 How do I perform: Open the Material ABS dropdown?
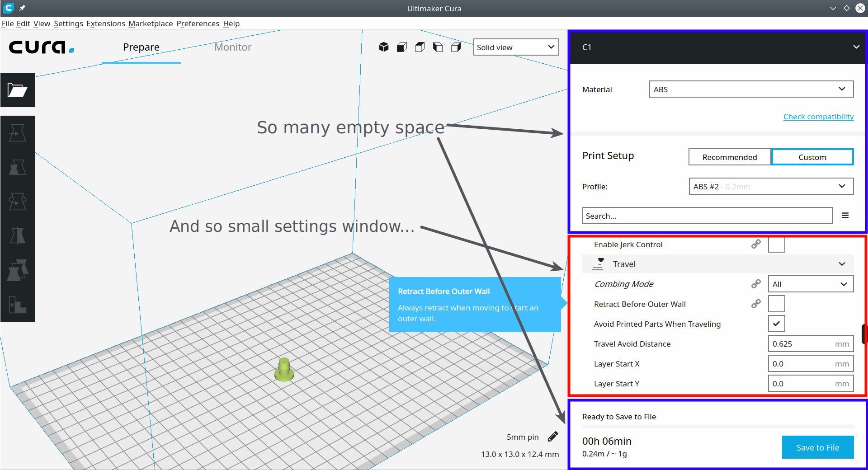(x=751, y=89)
